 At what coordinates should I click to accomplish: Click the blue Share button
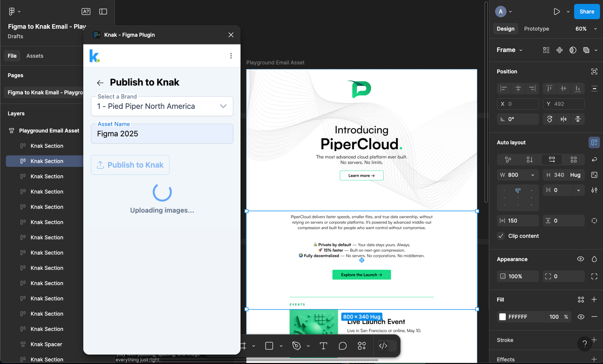[x=587, y=11]
